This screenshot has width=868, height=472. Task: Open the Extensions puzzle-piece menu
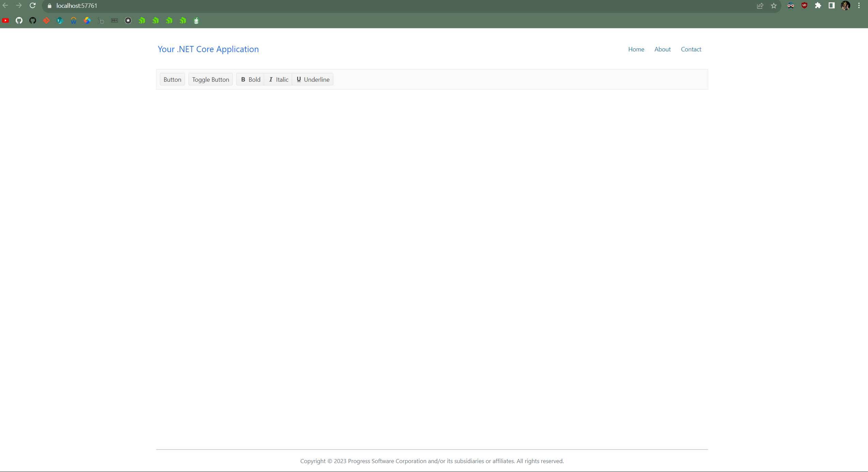click(818, 6)
